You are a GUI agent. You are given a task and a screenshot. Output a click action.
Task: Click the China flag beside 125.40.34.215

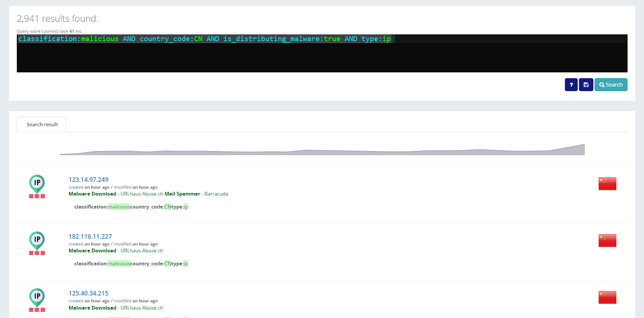pos(607,297)
